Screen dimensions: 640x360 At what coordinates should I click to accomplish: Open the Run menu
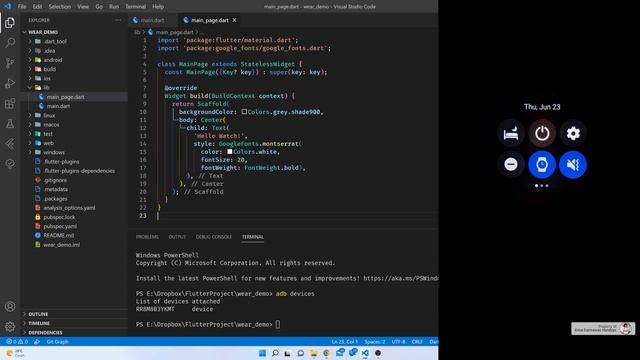pos(114,7)
